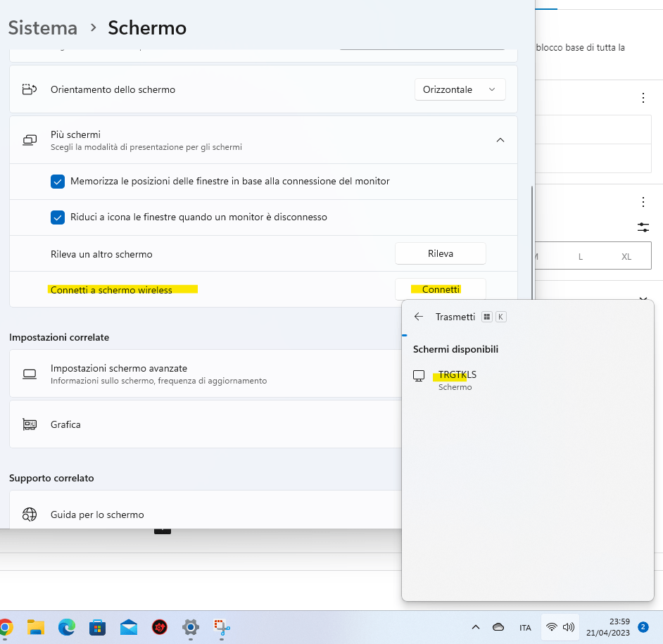Open the Snipping Tool in the taskbar
The image size is (663, 644).
tap(222, 626)
